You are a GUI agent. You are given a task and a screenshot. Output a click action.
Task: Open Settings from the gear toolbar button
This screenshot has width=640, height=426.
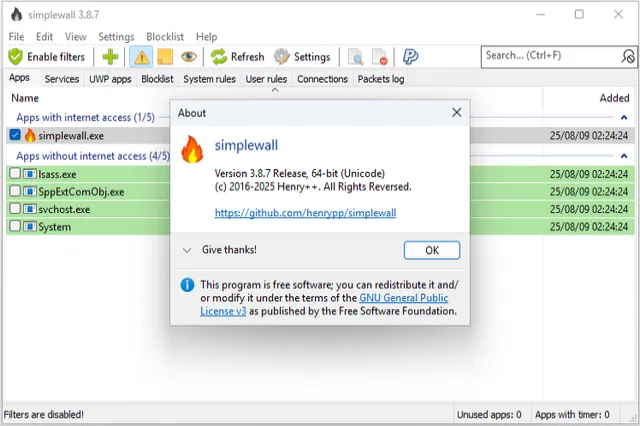click(302, 57)
